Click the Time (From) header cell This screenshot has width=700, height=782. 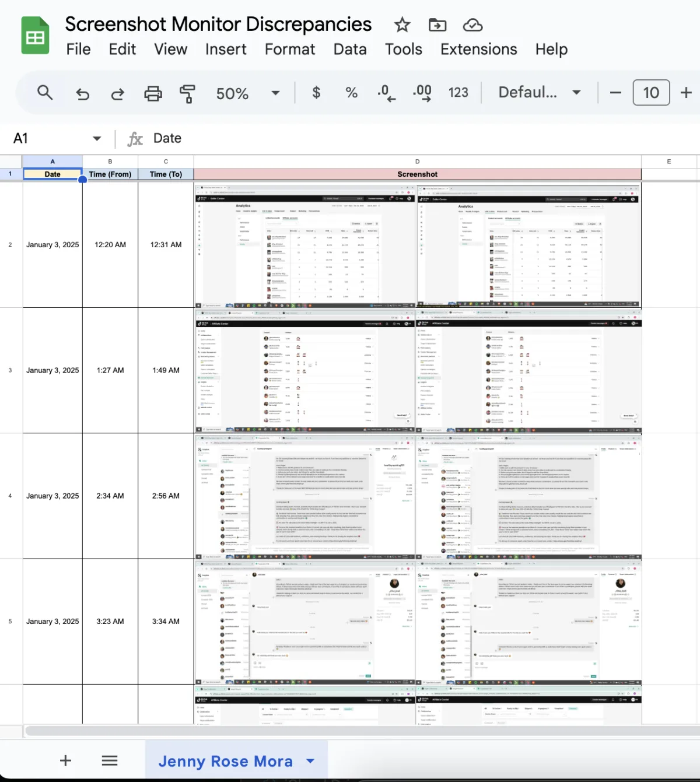click(110, 174)
